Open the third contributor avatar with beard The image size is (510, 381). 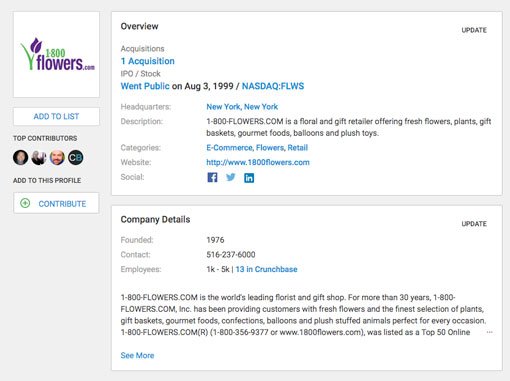(x=57, y=157)
